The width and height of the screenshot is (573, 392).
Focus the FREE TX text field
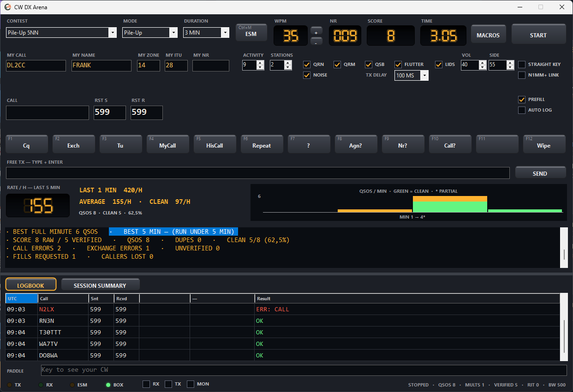click(x=258, y=173)
